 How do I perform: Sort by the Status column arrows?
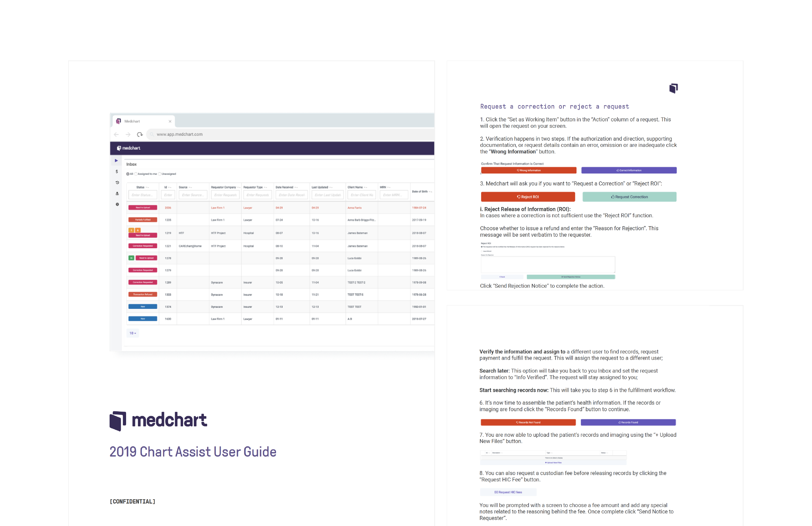147,187
